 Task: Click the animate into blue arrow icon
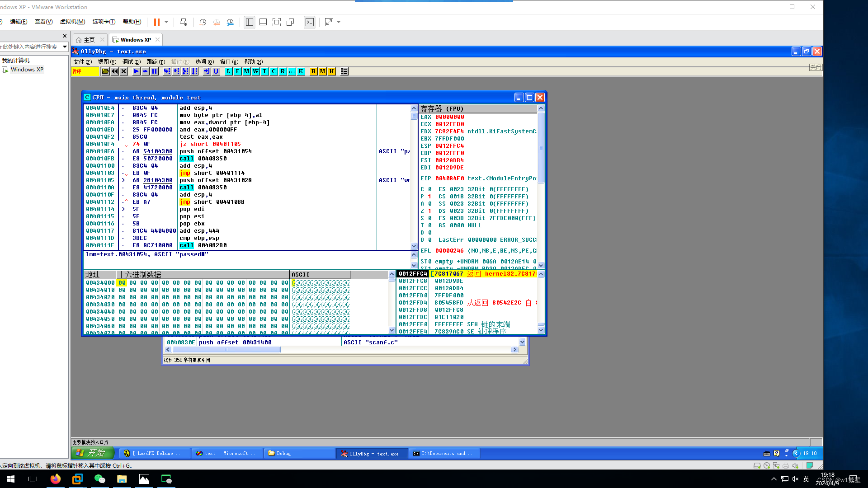pos(145,71)
